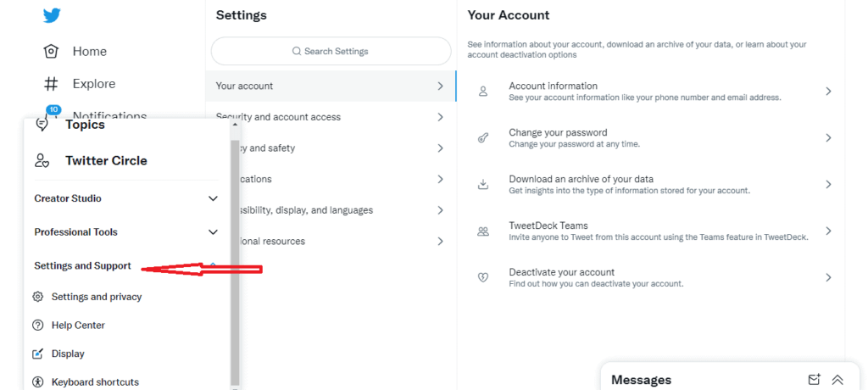
Task: Click Deactivate your account option
Action: [651, 277]
